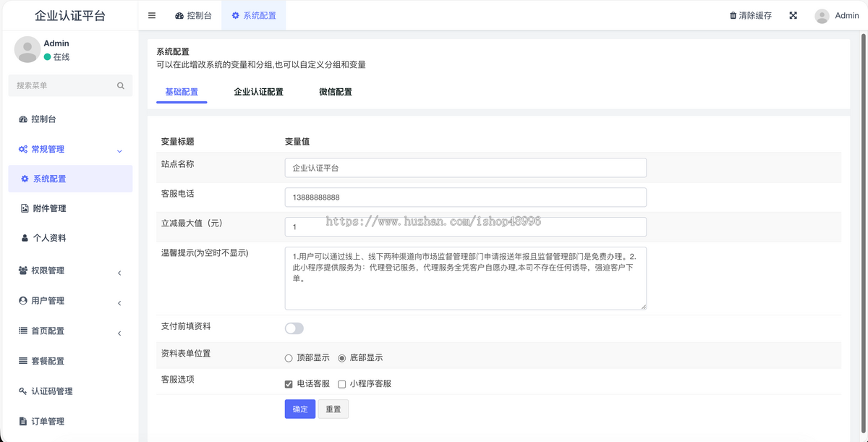Click the dashboard icon in 控制台 top tab
This screenshot has height=442, width=868.
click(x=179, y=15)
